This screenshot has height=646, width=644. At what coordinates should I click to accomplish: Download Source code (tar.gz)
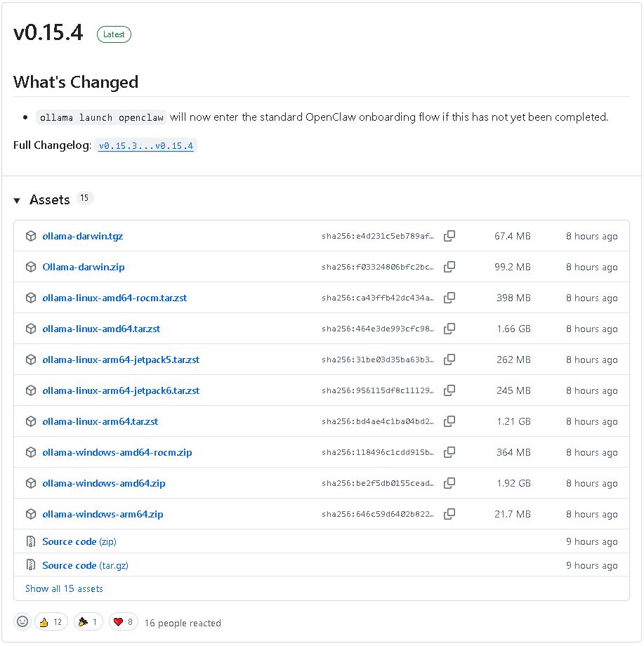85,565
